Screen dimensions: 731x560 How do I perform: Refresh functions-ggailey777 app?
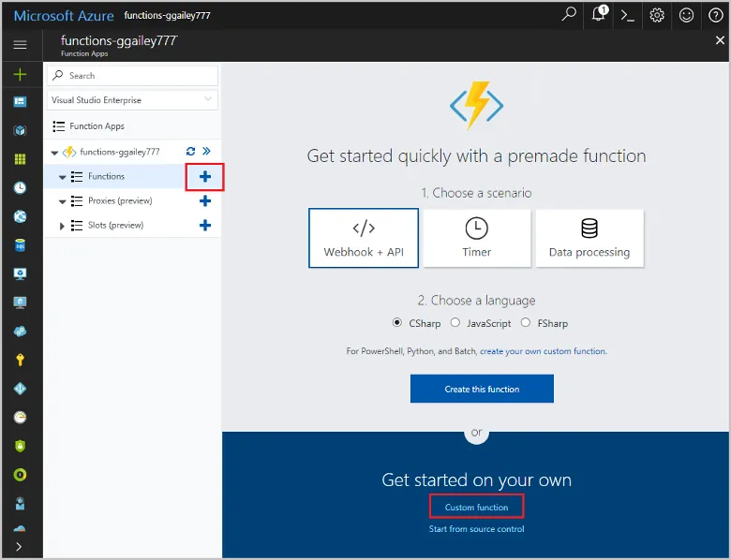click(x=190, y=152)
